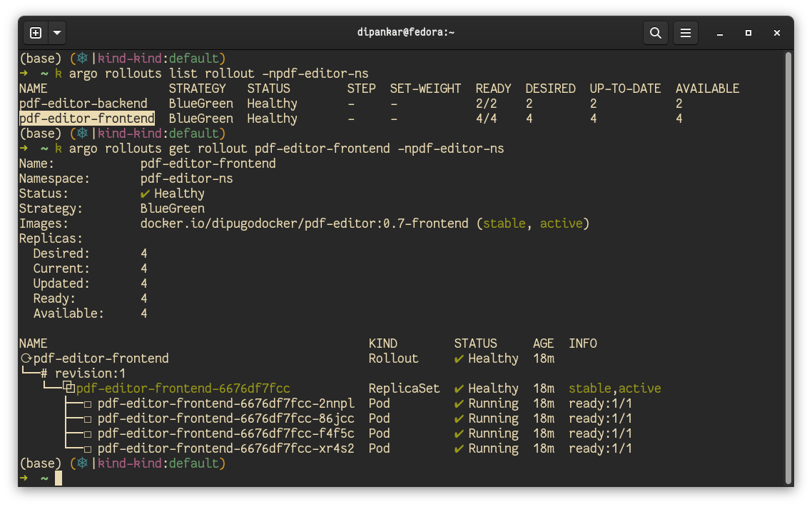
Task: Select pod pdf-editor-frontend-6676df7fcc-2nnpl
Action: tap(225, 404)
